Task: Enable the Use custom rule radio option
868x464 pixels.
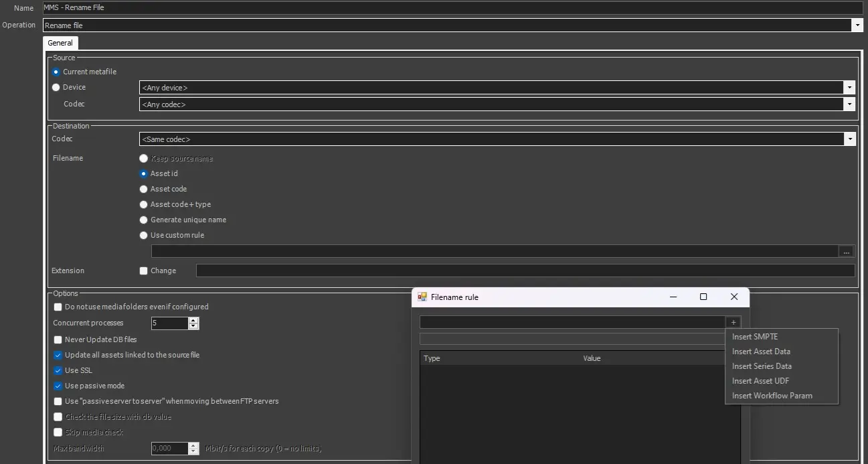Action: click(143, 235)
